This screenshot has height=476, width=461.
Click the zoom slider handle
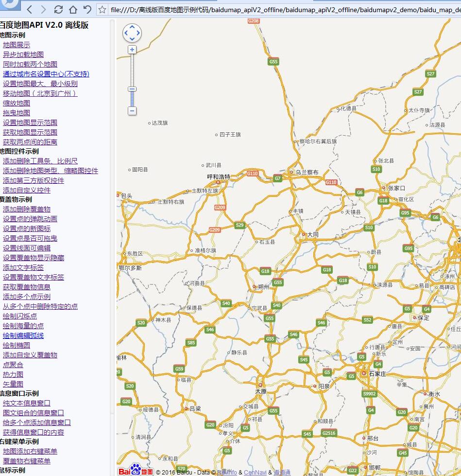[132, 89]
